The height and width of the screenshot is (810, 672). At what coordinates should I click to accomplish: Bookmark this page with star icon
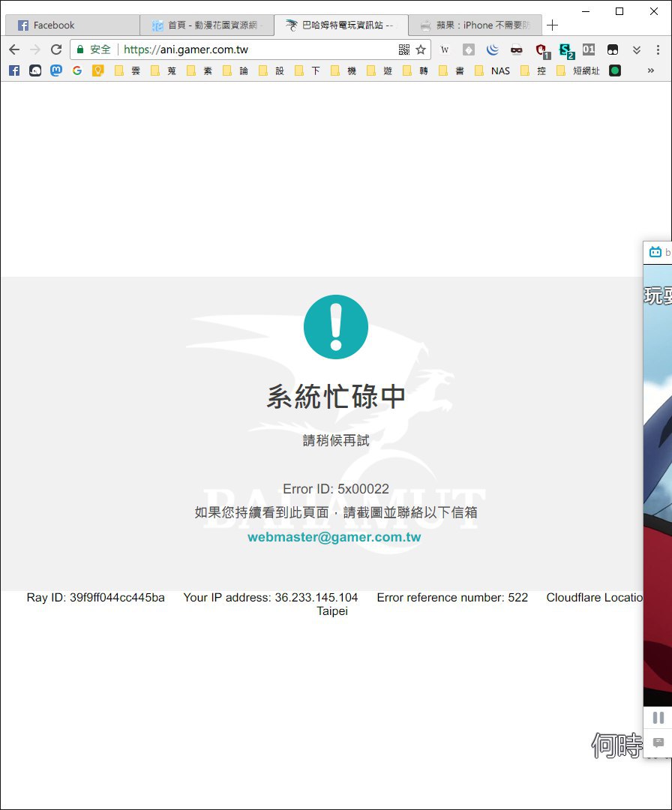click(x=421, y=49)
